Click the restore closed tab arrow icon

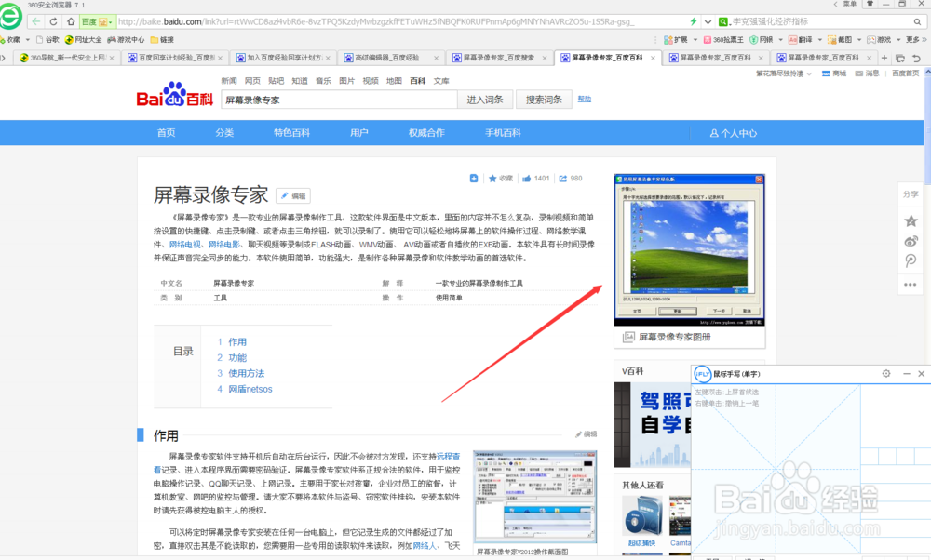click(x=916, y=58)
